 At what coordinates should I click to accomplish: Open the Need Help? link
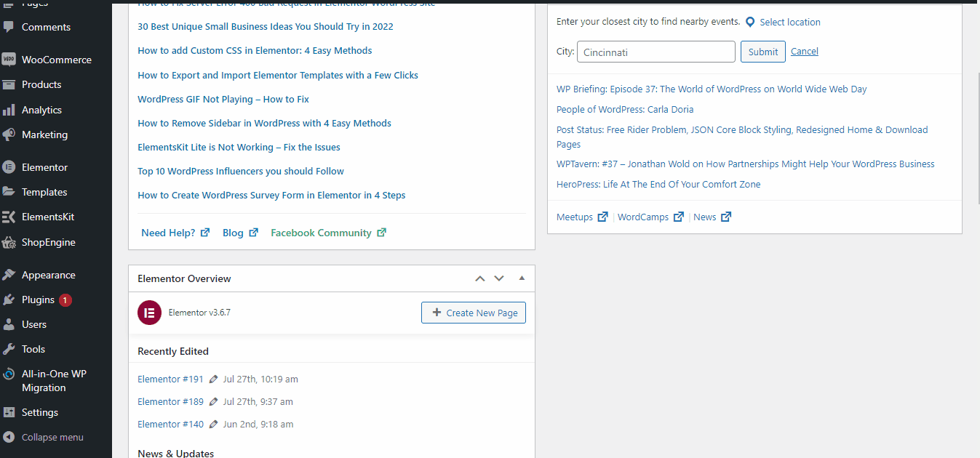coord(168,233)
